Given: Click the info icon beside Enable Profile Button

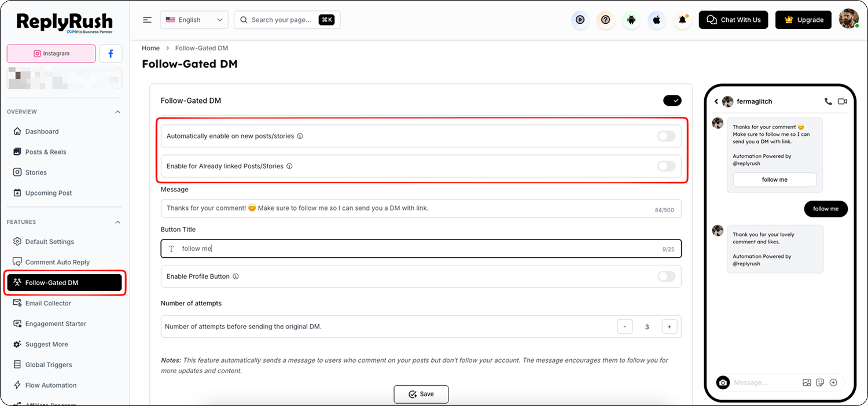Looking at the screenshot, I should [x=236, y=276].
